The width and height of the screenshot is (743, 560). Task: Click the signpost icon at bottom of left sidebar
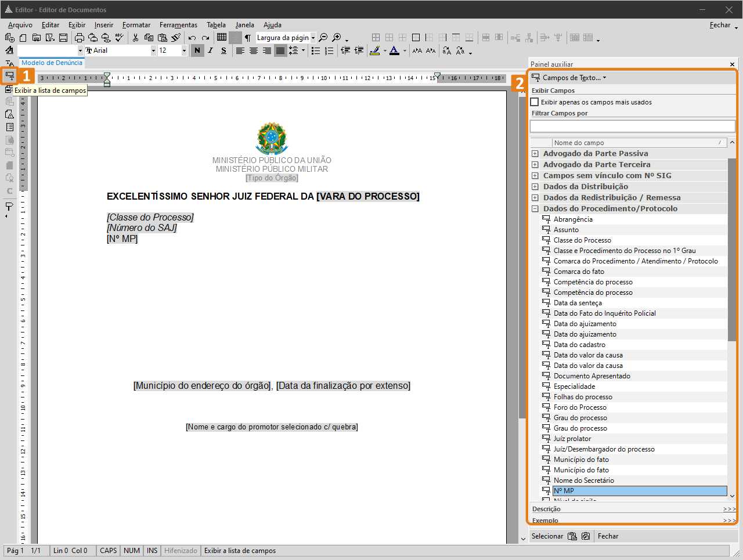click(x=9, y=206)
